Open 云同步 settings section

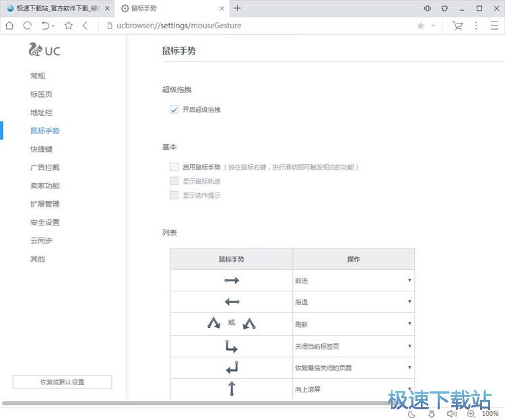[41, 240]
